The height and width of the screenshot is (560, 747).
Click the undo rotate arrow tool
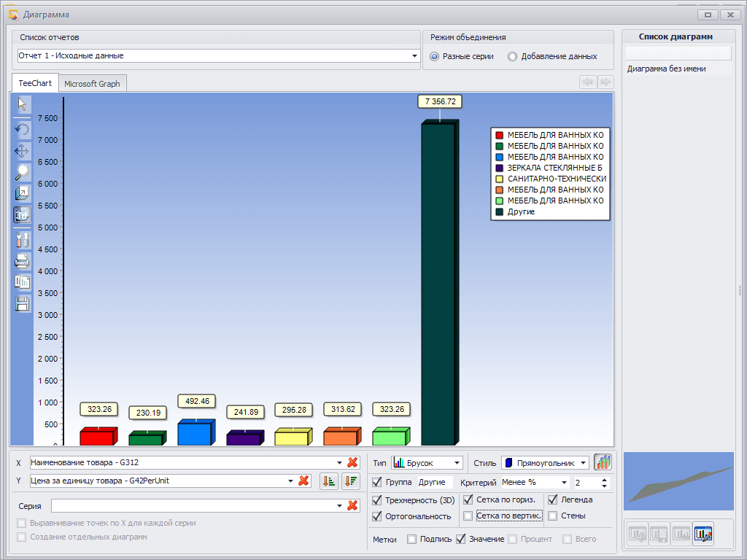(22, 129)
